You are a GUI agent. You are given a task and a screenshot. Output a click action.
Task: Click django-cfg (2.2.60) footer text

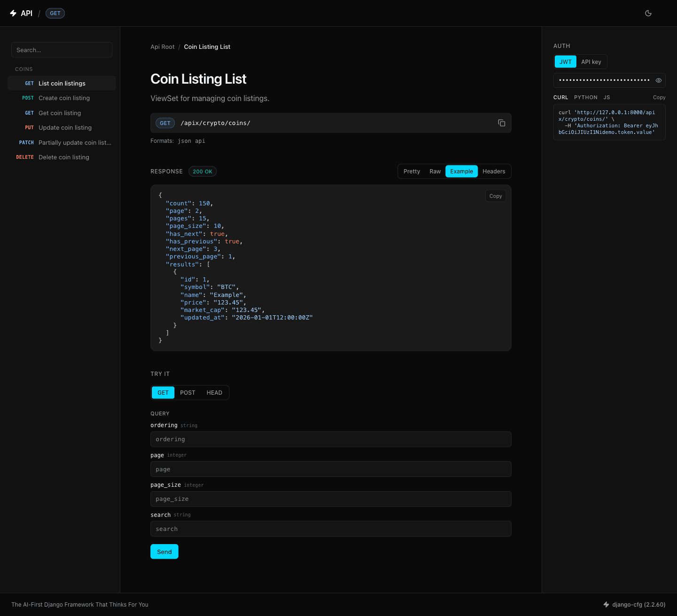click(639, 605)
